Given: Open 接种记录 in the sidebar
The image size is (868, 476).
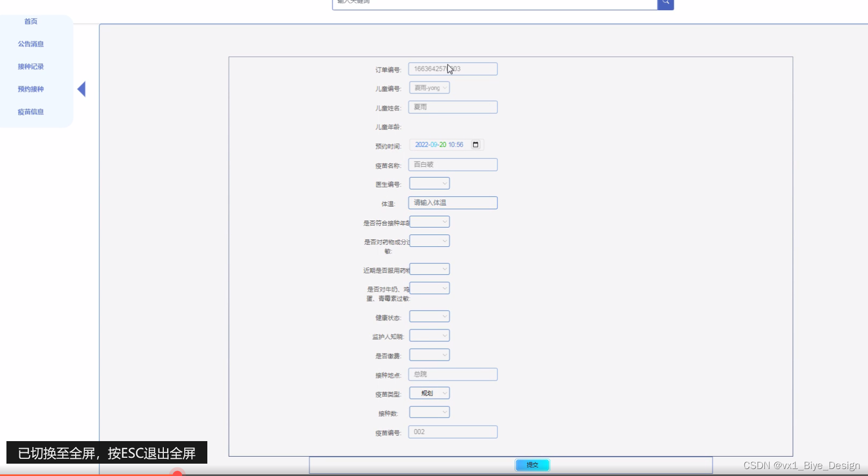Looking at the screenshot, I should point(31,67).
